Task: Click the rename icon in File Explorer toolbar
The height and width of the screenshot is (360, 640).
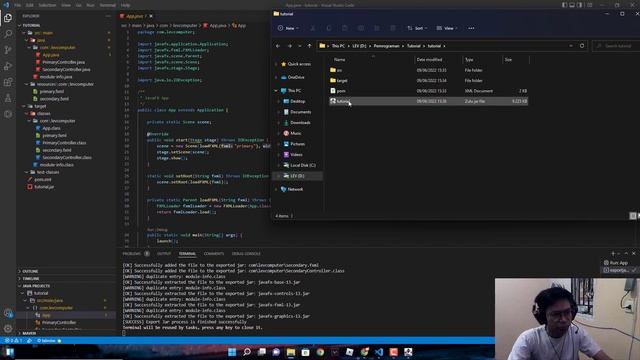Action: coord(361,28)
